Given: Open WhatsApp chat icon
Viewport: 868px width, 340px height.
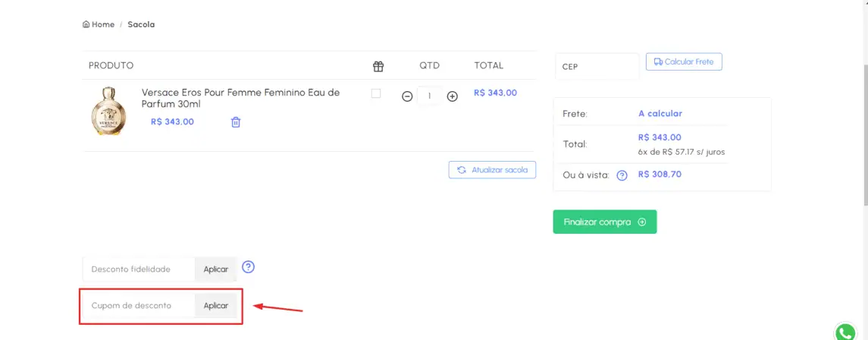Looking at the screenshot, I should point(845,332).
